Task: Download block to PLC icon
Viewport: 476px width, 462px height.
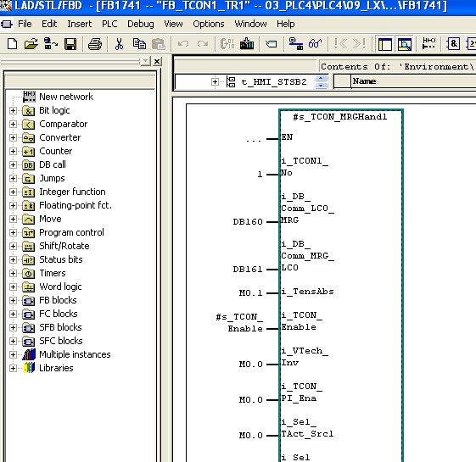Action: [247, 44]
